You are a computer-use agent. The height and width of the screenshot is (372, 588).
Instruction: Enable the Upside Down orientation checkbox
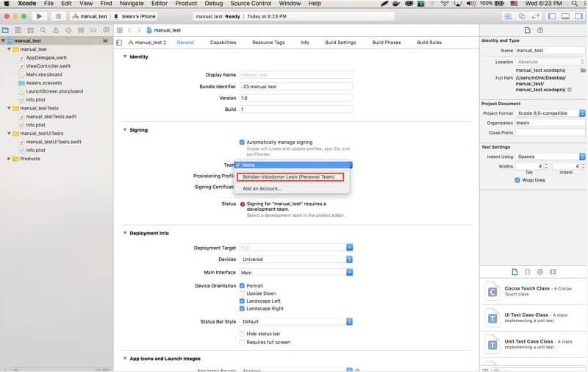tap(243, 293)
